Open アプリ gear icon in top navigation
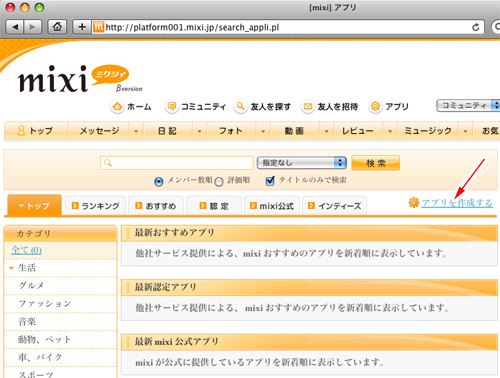 (375, 107)
